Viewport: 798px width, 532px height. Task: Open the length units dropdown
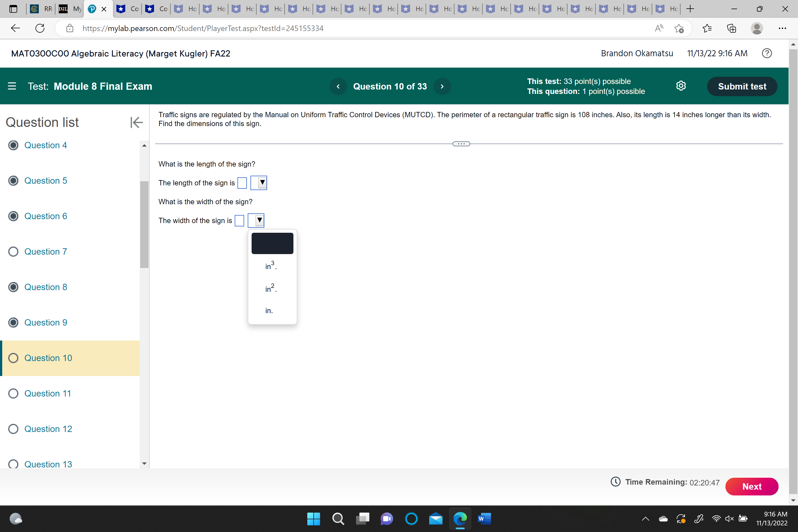tap(259, 183)
